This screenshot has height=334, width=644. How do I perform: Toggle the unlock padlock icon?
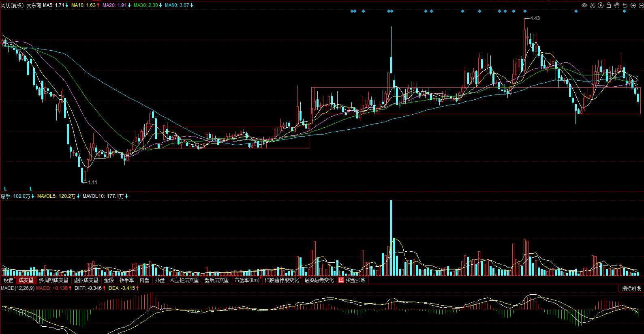point(609,5)
